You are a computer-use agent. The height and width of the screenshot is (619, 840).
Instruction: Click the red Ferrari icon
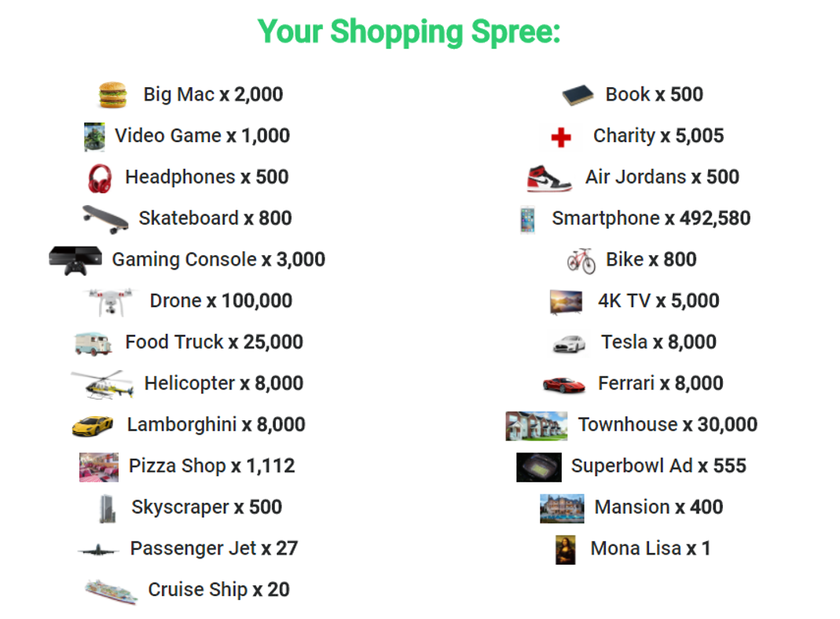(563, 384)
